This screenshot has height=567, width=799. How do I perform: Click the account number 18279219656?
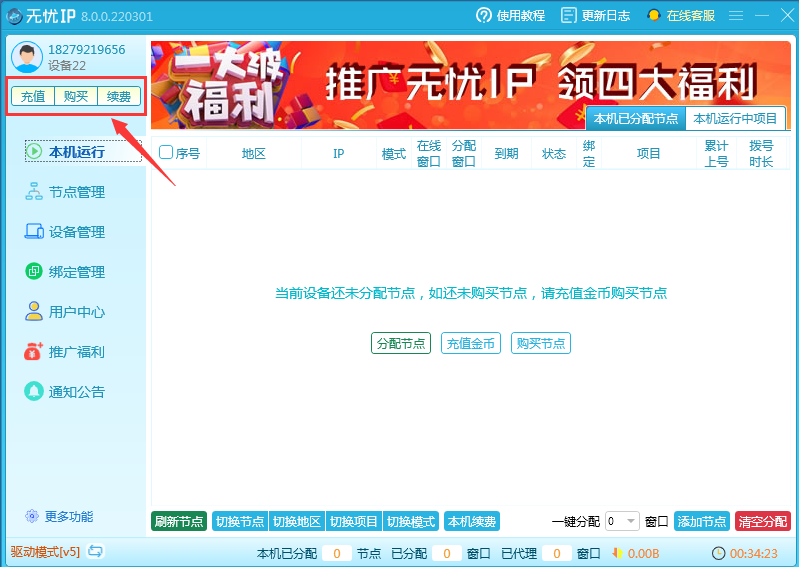pyautogui.click(x=87, y=49)
